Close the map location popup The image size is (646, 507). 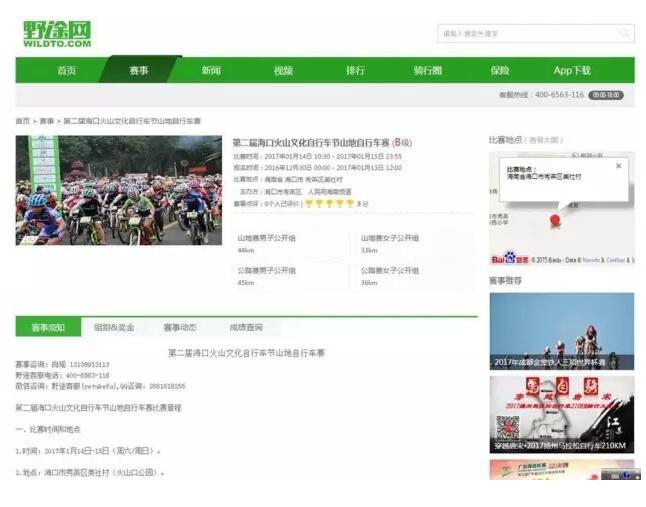click(x=618, y=166)
